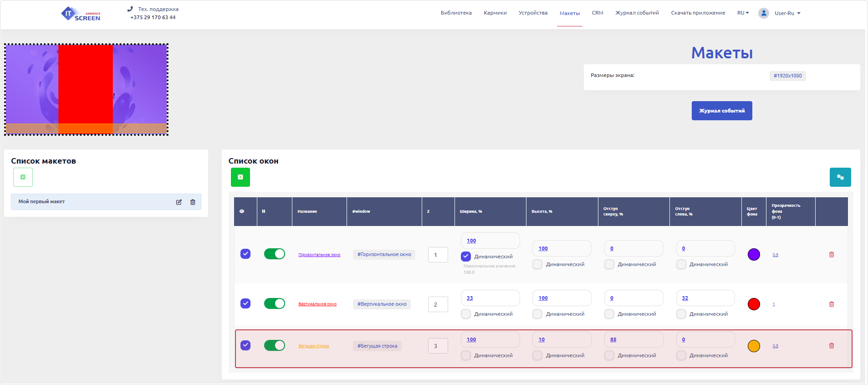
Task: Open window settings gears button
Action: coord(840,177)
